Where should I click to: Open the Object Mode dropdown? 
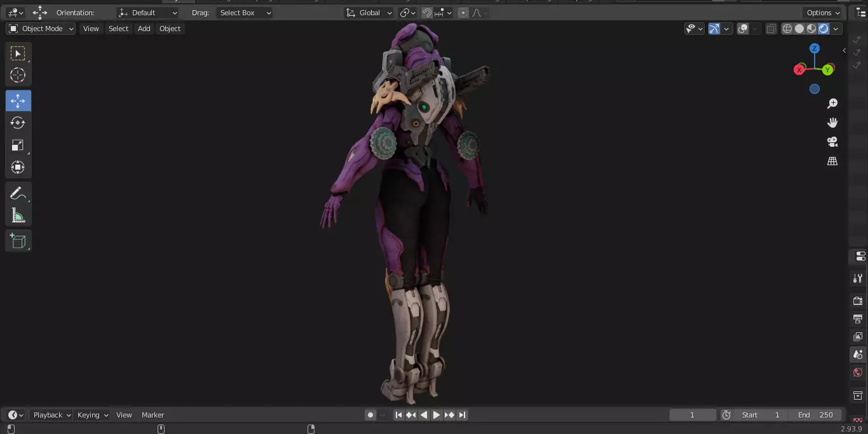coord(41,29)
